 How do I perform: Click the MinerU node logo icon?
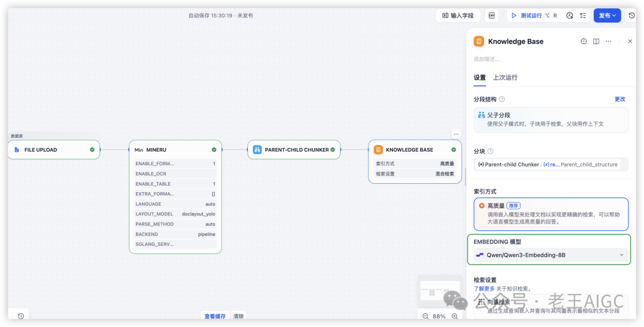click(x=139, y=150)
